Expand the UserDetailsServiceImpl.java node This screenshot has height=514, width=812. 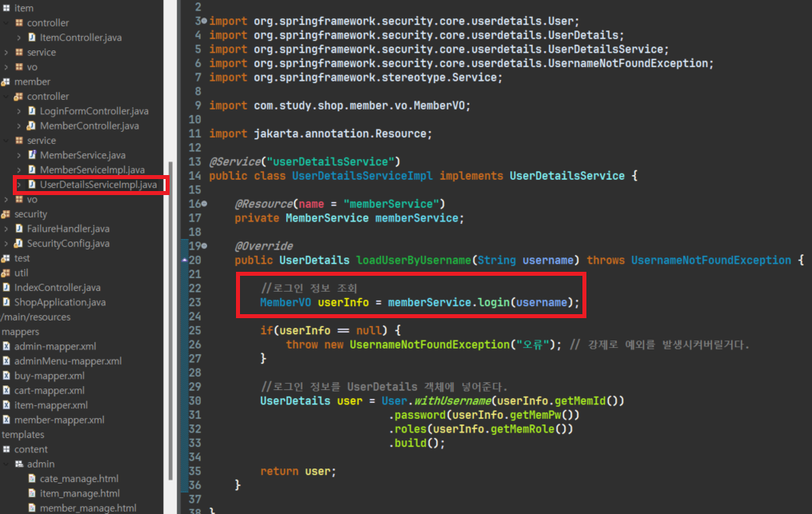[18, 185]
